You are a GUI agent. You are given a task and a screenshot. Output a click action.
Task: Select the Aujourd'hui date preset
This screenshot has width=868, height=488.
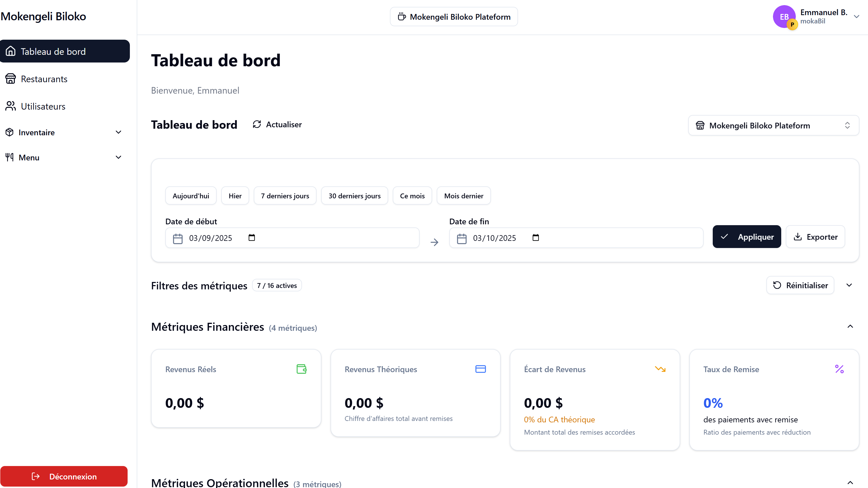point(191,196)
